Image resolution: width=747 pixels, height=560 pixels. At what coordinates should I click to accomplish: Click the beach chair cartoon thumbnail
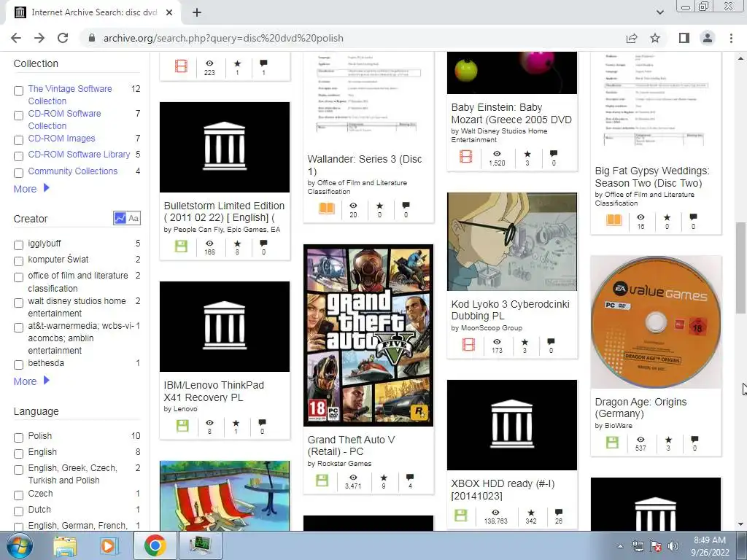click(225, 495)
